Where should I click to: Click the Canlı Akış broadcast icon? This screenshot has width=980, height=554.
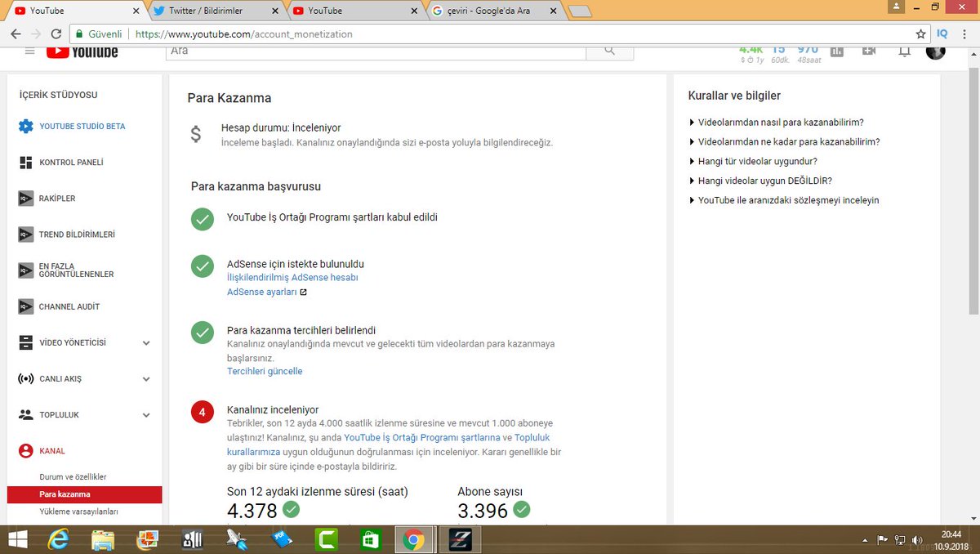point(25,379)
